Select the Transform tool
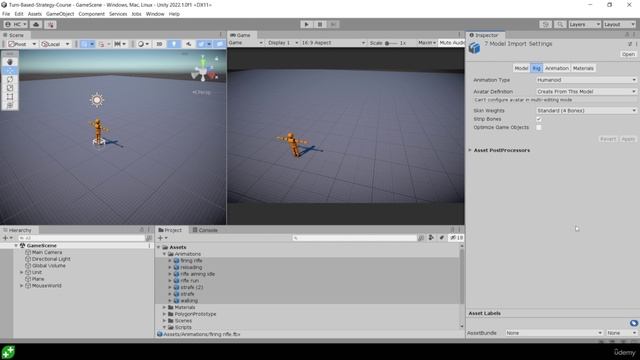 [10, 105]
